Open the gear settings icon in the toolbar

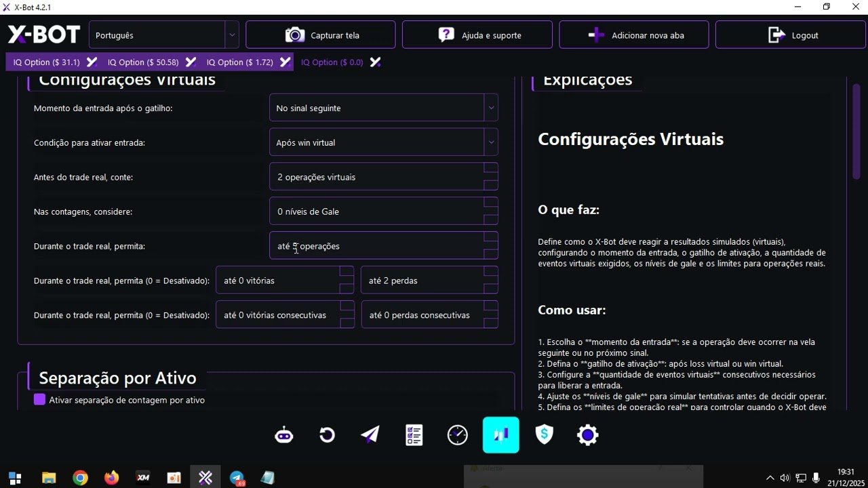point(587,434)
